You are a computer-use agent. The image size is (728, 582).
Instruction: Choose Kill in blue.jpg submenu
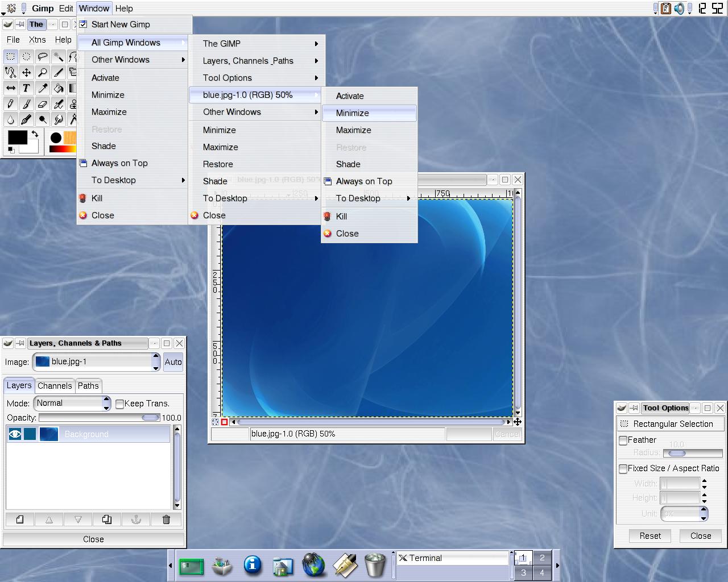coord(369,217)
